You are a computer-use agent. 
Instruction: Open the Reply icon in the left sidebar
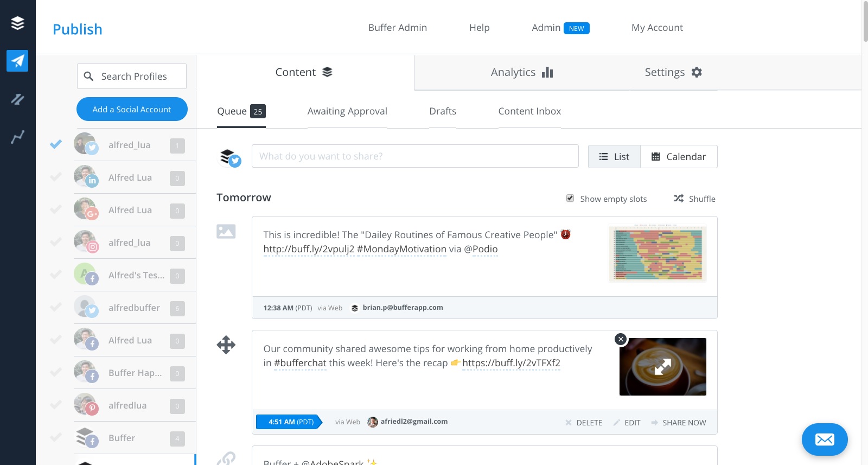(x=17, y=99)
